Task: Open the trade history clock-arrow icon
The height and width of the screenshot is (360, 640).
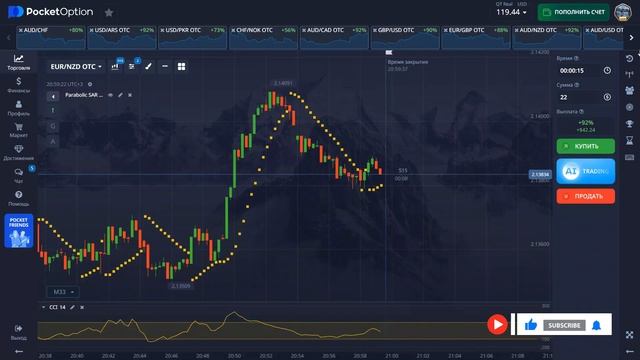Action: point(629,59)
